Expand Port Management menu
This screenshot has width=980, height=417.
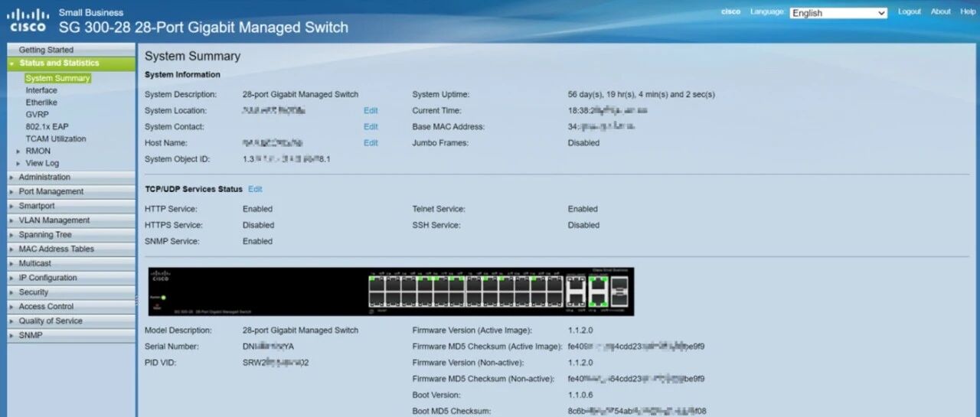click(71, 192)
